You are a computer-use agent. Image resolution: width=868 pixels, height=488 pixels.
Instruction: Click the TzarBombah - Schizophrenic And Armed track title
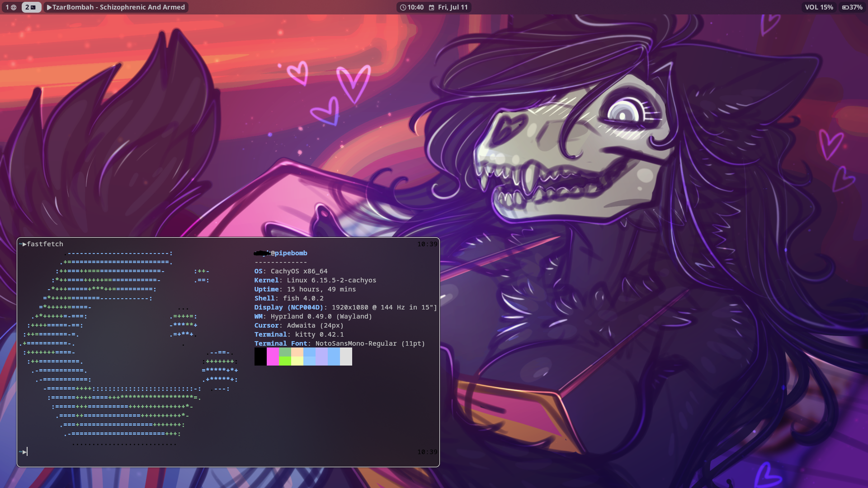pyautogui.click(x=118, y=7)
